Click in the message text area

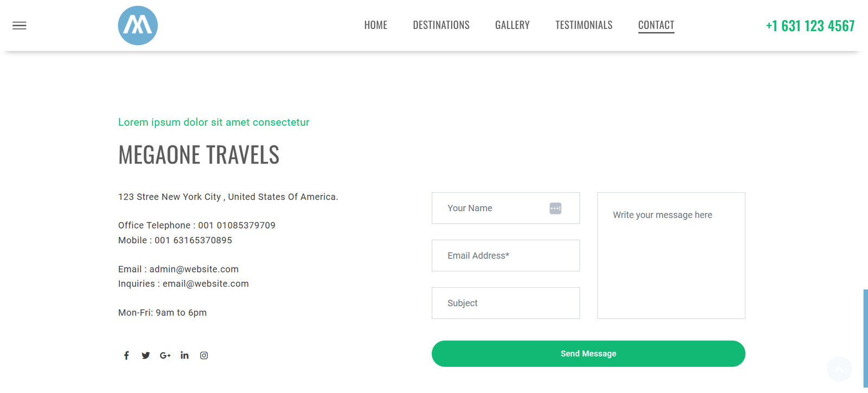671,256
